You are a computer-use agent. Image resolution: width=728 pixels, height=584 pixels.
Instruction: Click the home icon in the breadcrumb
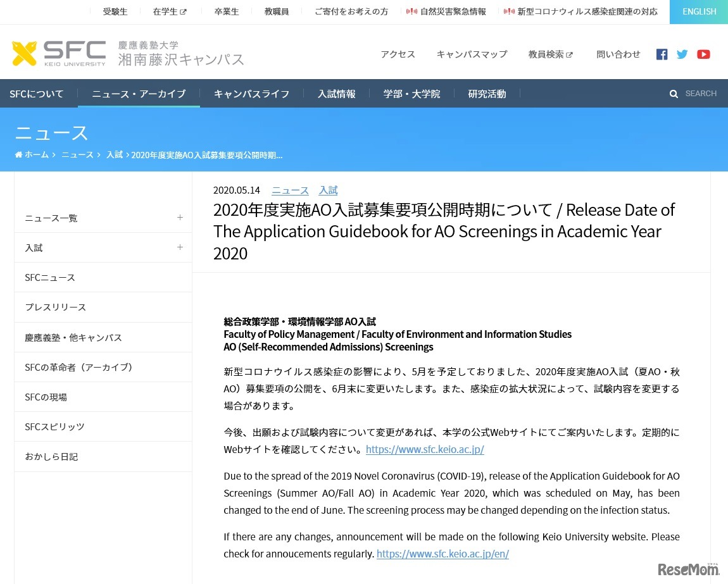(18, 154)
